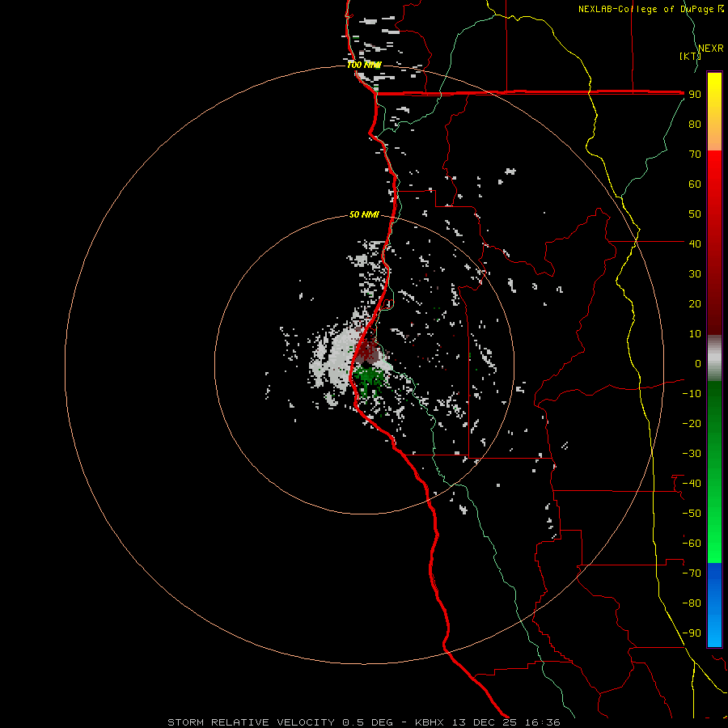Click the 70 value on velocity scale
The height and width of the screenshot is (728, 728).
tap(695, 154)
